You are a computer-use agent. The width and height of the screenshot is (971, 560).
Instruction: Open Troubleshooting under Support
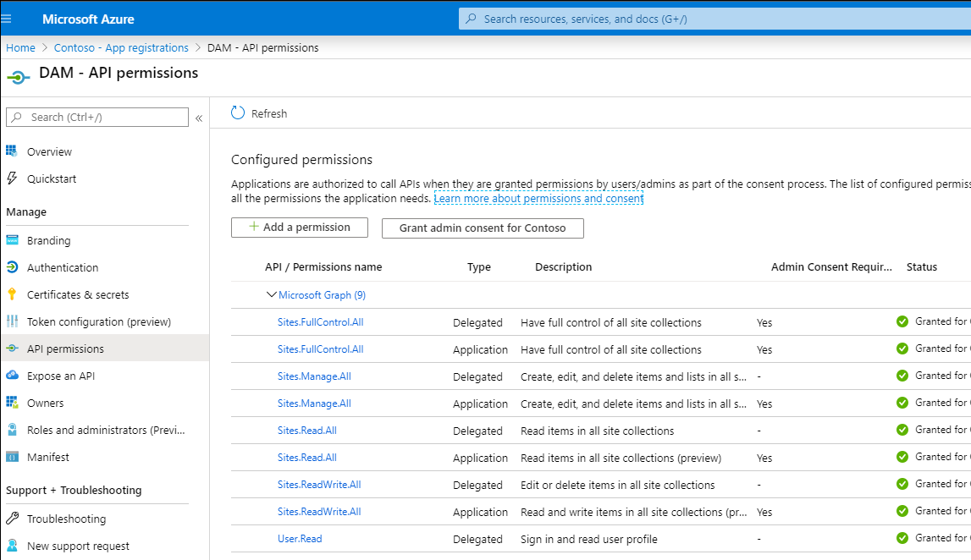point(66,519)
